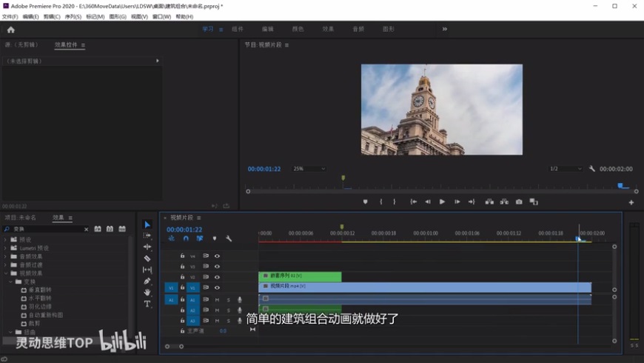Toggle sync lock on track V1
The width and height of the screenshot is (644, 363).
click(x=206, y=287)
